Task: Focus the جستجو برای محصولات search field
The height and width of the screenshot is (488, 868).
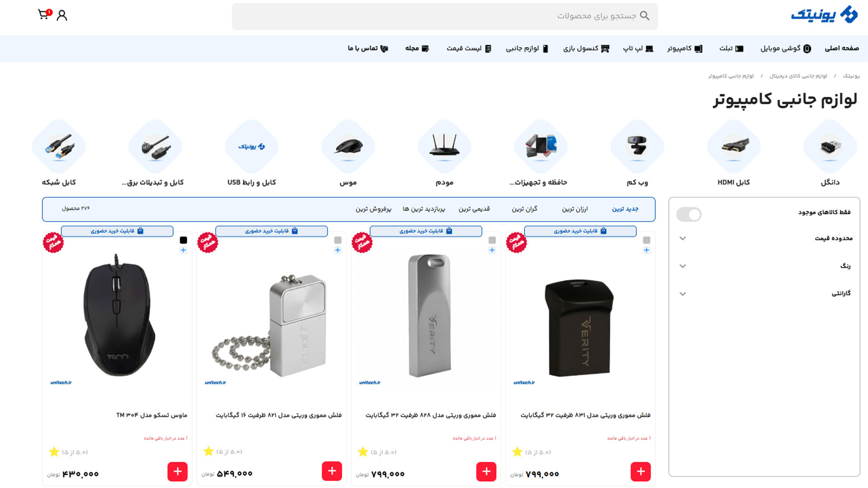Action: 445,16
